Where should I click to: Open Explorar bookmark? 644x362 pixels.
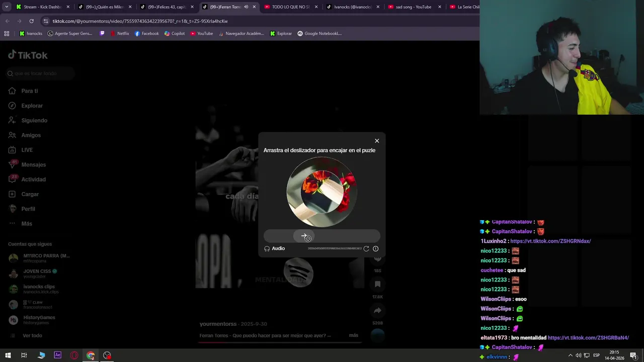point(281,34)
